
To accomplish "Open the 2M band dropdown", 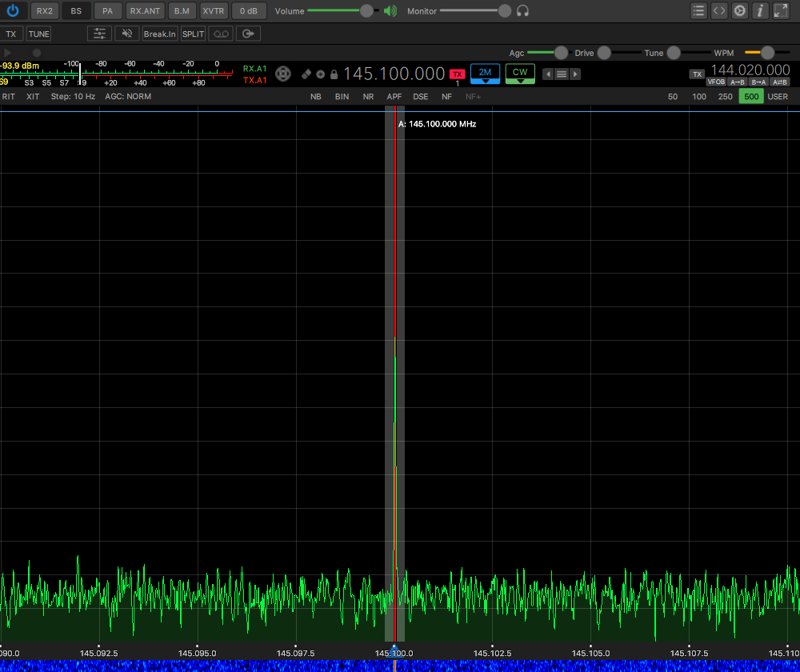I will click(485, 74).
